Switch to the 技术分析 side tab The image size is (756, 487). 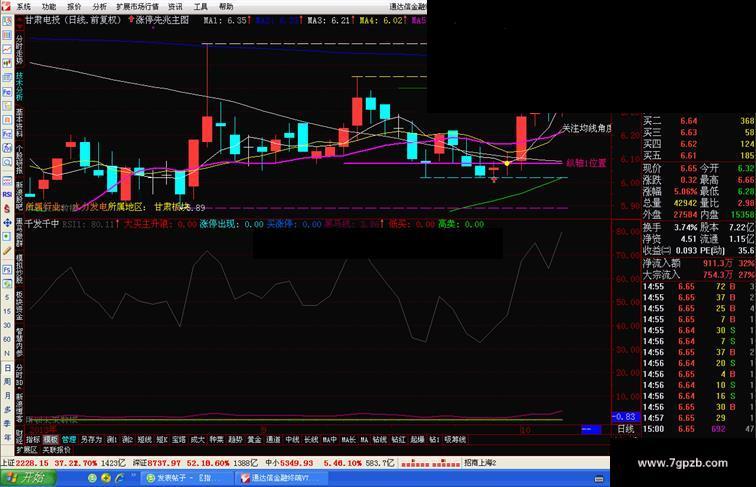click(19, 86)
